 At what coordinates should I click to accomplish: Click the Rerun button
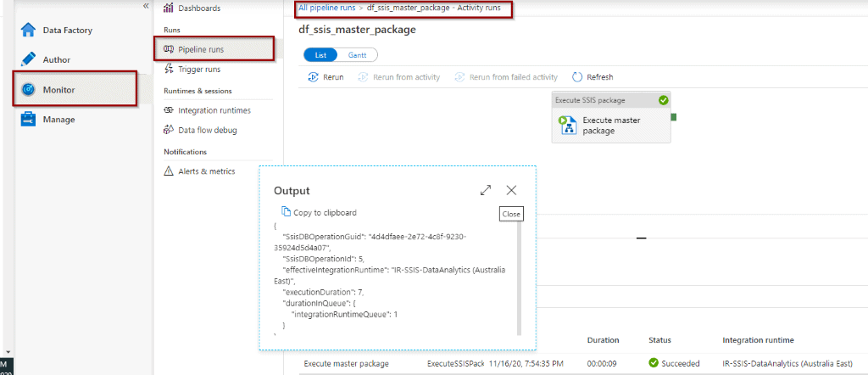click(325, 77)
